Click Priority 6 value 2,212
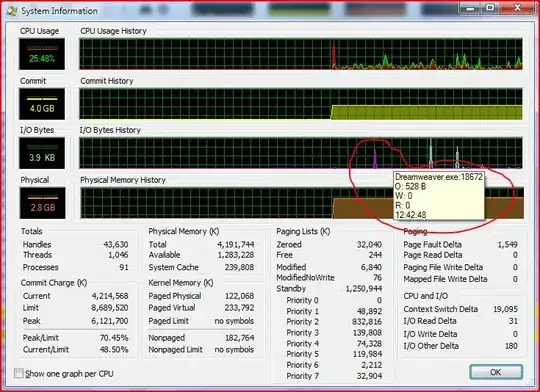 click(372, 365)
